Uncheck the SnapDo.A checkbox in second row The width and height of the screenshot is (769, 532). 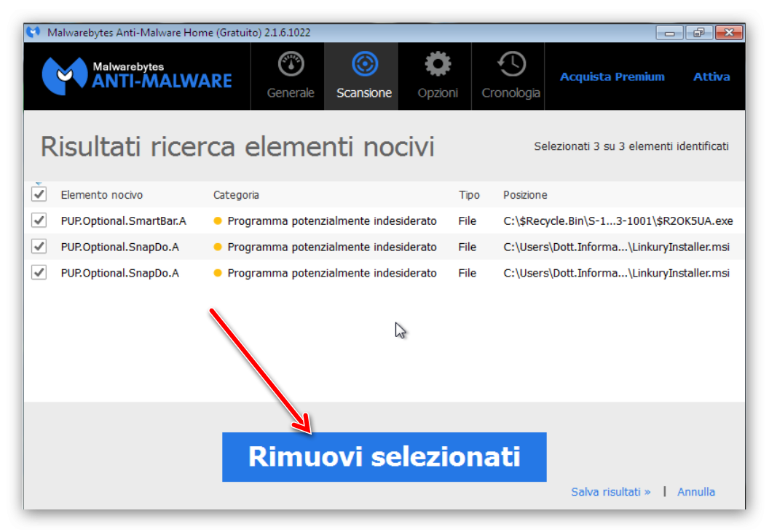(39, 246)
